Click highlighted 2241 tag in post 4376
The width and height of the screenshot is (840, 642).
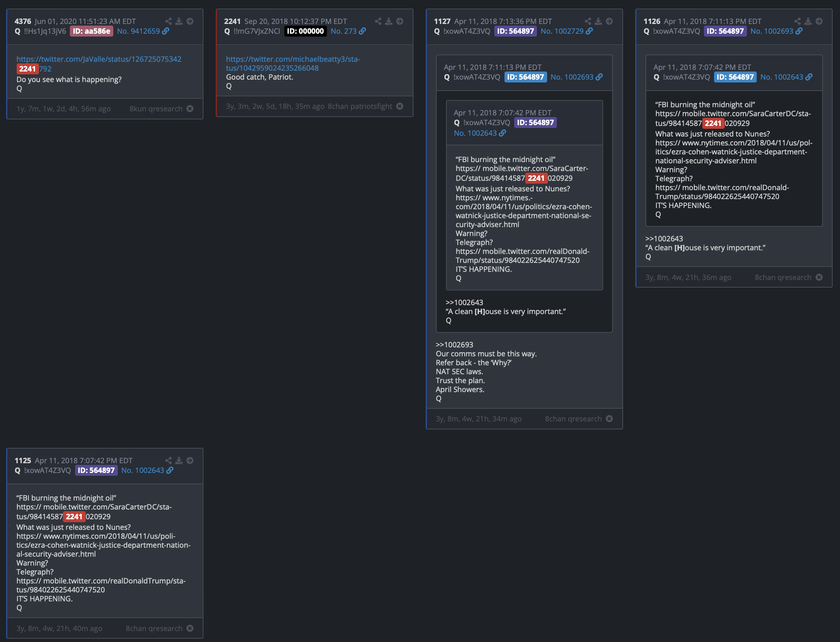coord(28,69)
